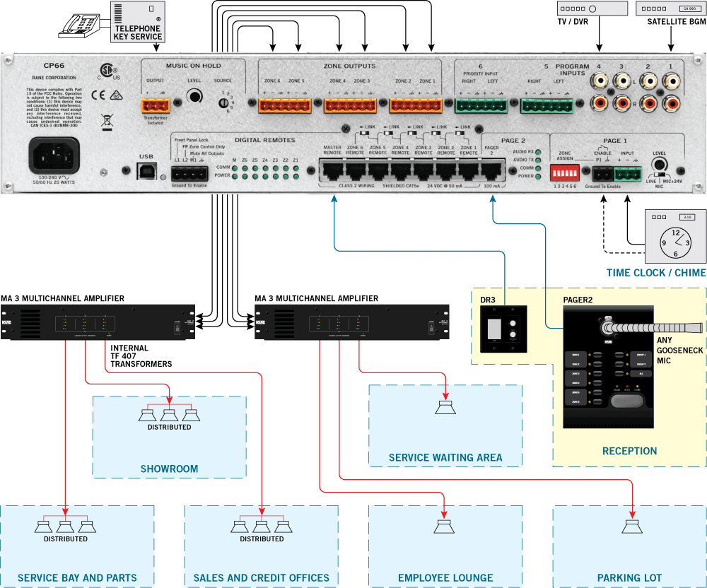Click the Zone 2 / Zone 1 output connector
Screen dimensions: 707x588
pyautogui.click(x=416, y=106)
